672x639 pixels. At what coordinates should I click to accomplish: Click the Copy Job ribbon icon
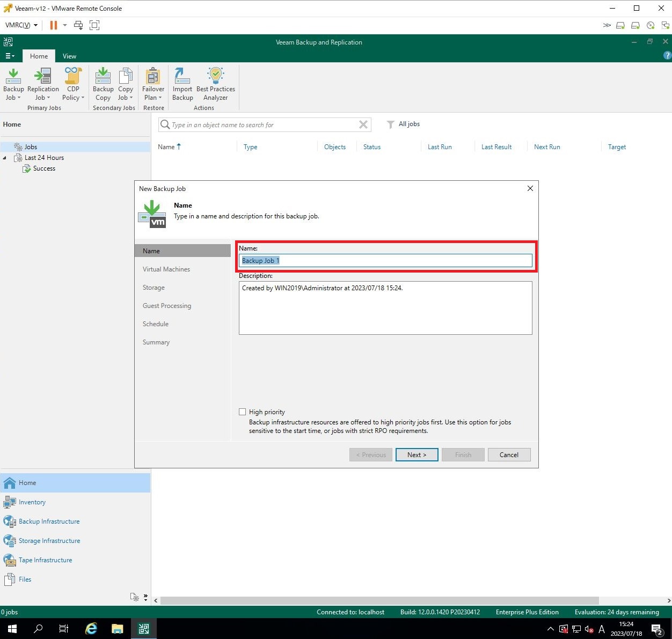pyautogui.click(x=126, y=84)
